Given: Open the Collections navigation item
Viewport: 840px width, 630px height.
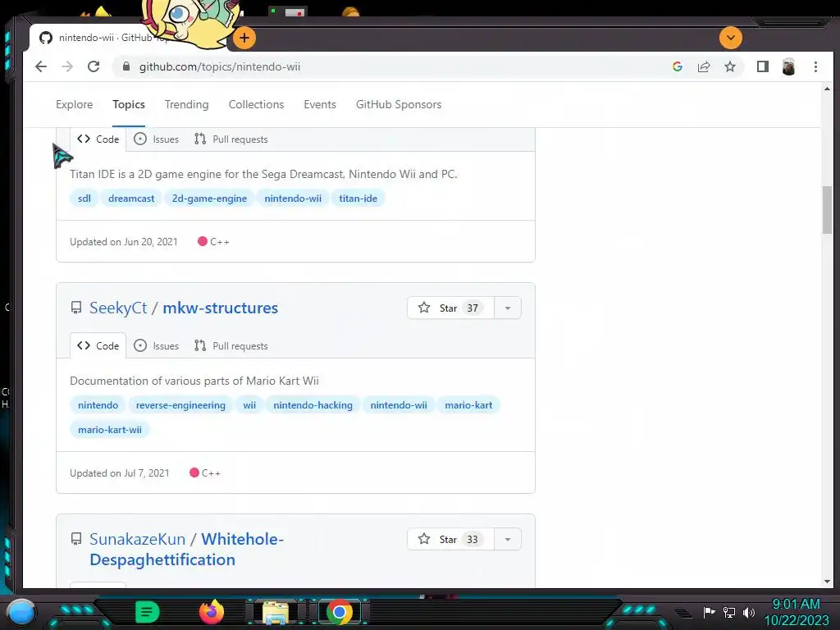Looking at the screenshot, I should coord(256,104).
